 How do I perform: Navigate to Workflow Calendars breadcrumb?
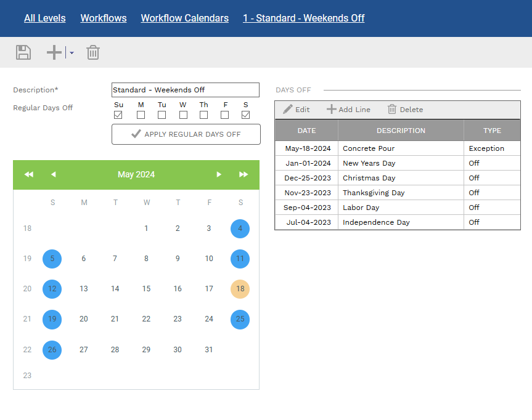(184, 18)
